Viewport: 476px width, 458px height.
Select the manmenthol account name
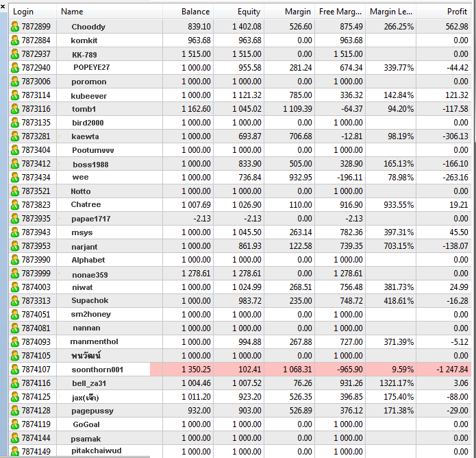(x=94, y=341)
